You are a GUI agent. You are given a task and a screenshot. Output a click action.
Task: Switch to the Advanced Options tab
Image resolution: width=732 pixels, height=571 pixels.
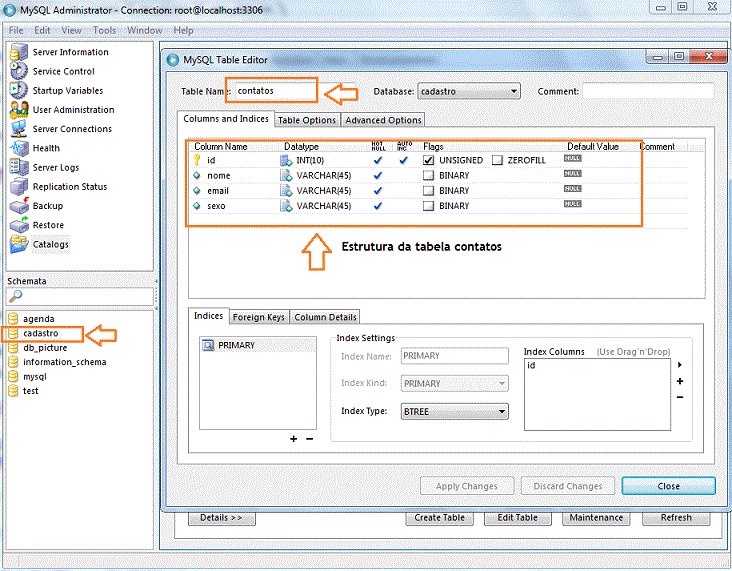[383, 120]
